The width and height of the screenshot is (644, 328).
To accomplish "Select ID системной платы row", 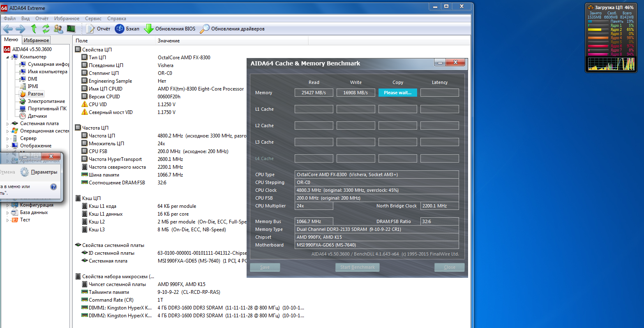I will (160, 253).
